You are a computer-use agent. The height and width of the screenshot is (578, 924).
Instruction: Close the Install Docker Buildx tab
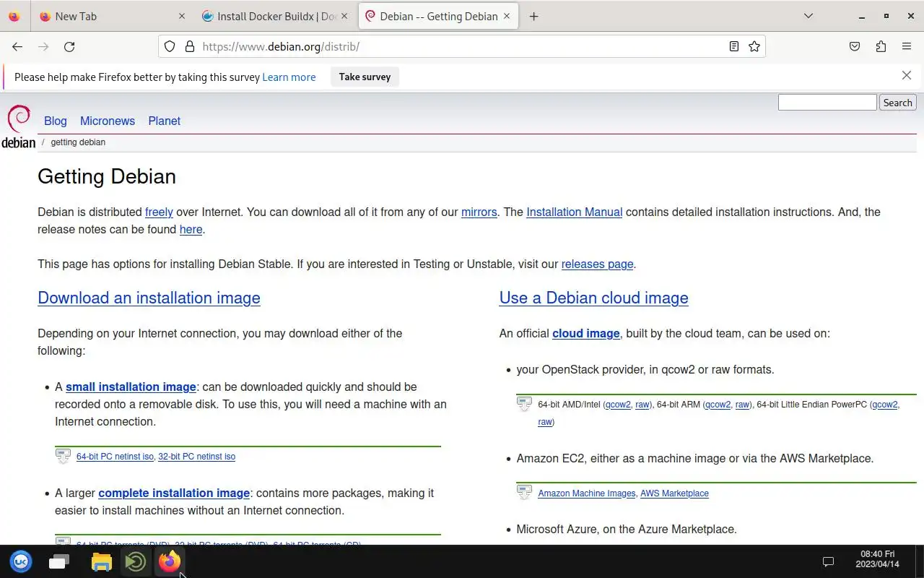tap(344, 16)
